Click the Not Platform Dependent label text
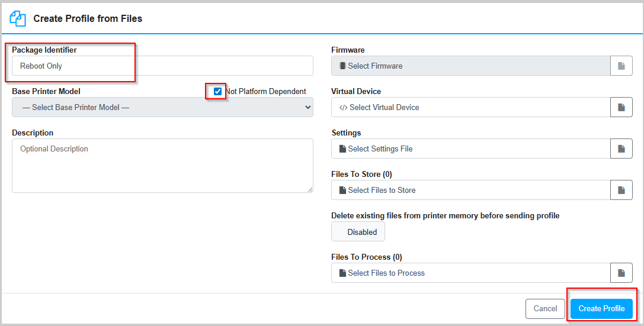 point(266,92)
